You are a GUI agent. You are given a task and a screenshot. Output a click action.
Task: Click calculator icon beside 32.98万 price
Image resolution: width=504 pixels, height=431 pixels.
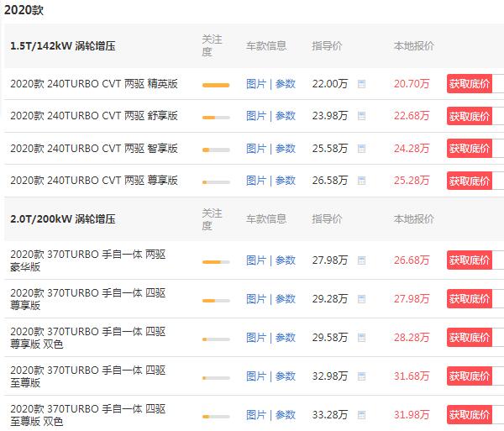361,376
